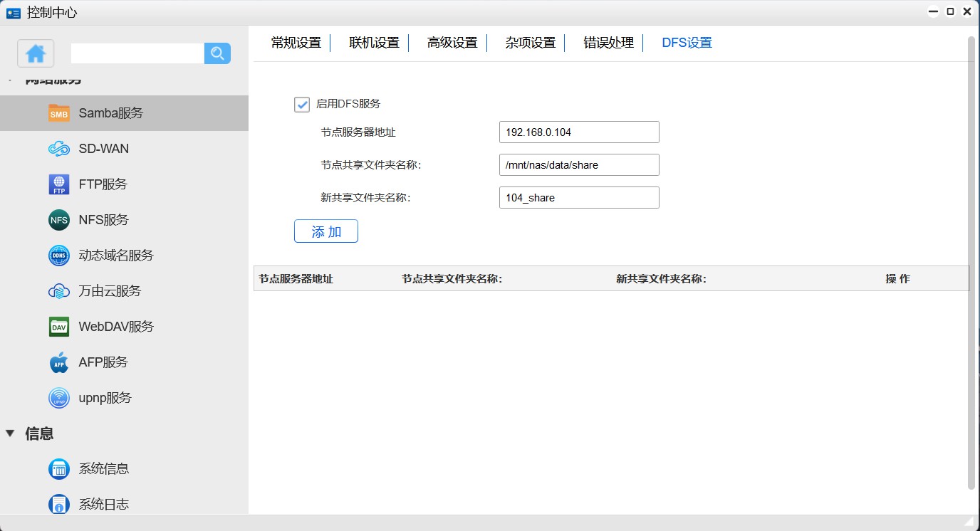Click the 动态域名服务 DDNS icon
Viewport: 980px width, 531px height.
[x=59, y=256]
